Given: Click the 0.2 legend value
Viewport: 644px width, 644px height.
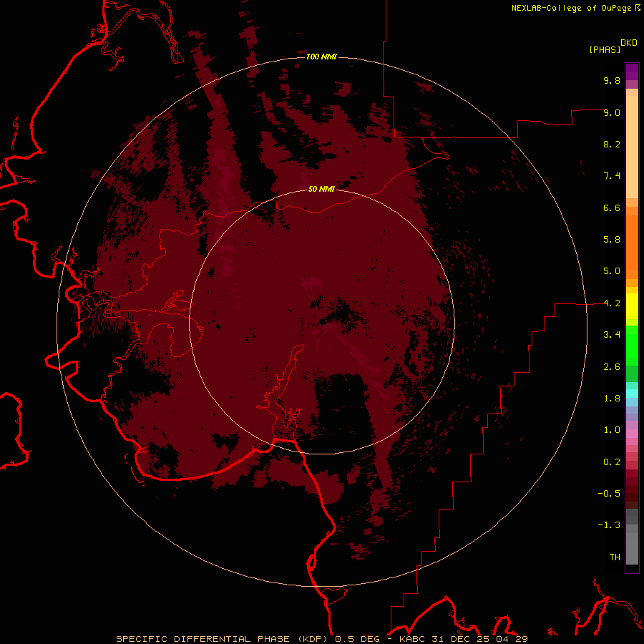Looking at the screenshot, I should (612, 462).
